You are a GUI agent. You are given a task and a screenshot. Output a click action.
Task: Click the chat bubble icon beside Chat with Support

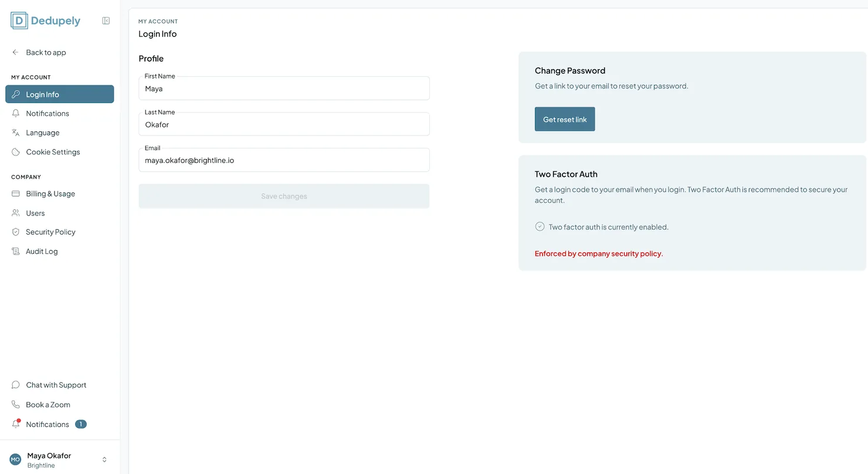coord(16,385)
